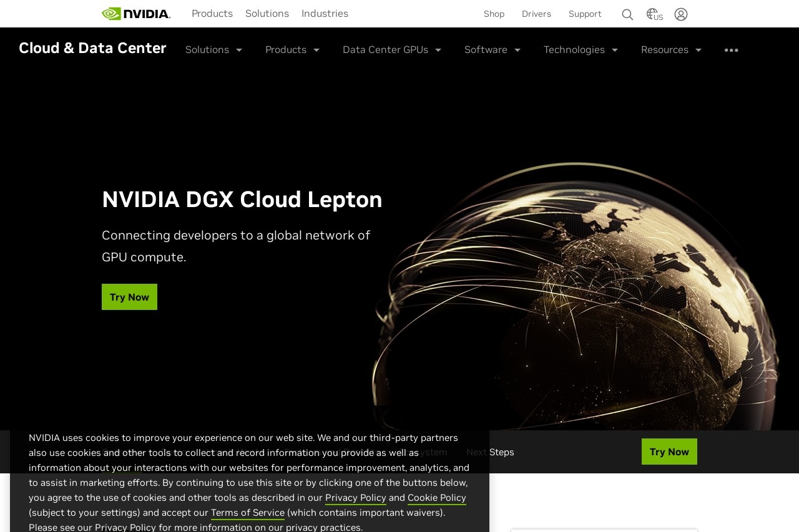Click the hero Try Now button
Screen dimensions: 799x532
(x=129, y=297)
